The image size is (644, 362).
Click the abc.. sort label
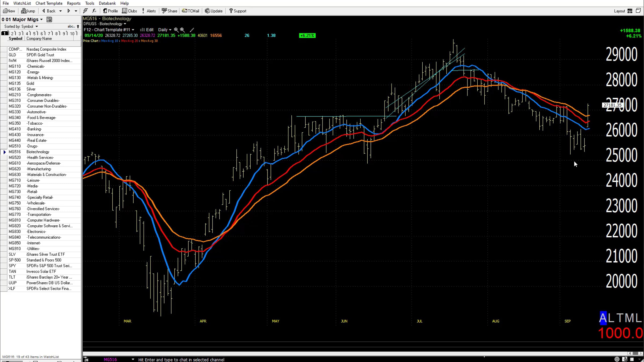(71, 26)
